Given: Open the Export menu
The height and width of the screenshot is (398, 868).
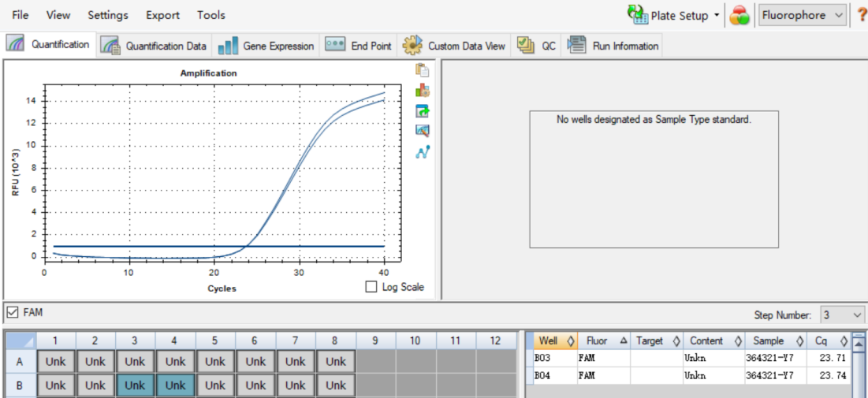Looking at the screenshot, I should coord(162,15).
